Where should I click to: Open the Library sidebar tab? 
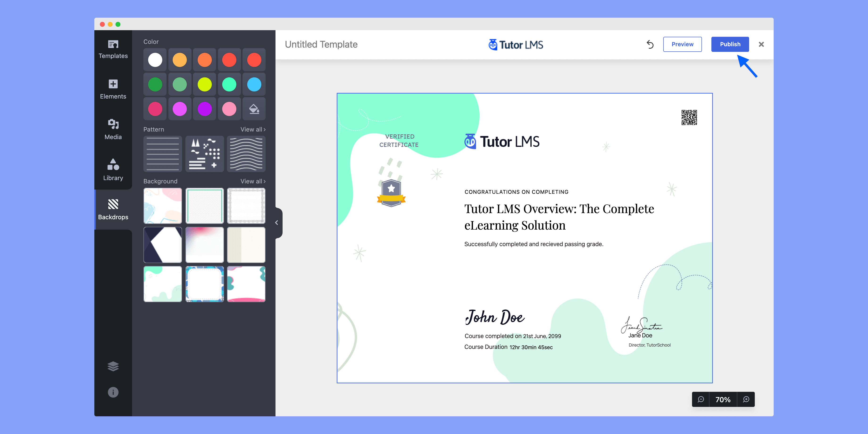pyautogui.click(x=113, y=170)
